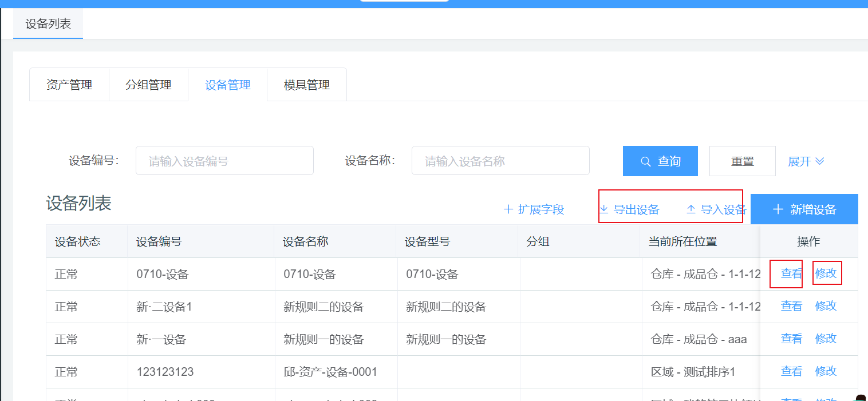868x401 pixels.
Task: Click the top 设备列表 page tab
Action: (48, 24)
